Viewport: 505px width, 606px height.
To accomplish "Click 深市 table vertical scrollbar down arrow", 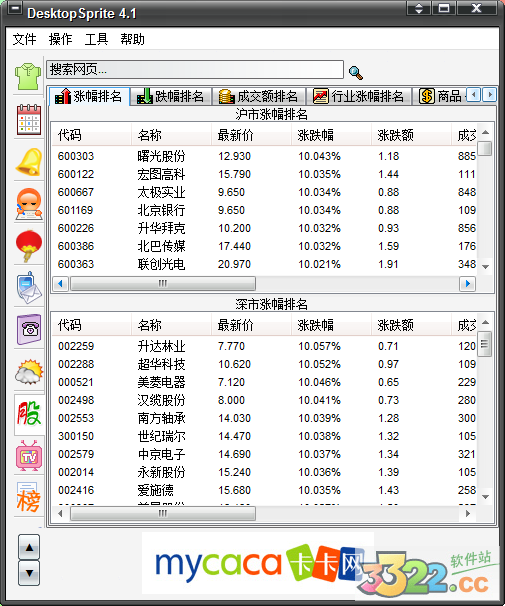I will 486,497.
